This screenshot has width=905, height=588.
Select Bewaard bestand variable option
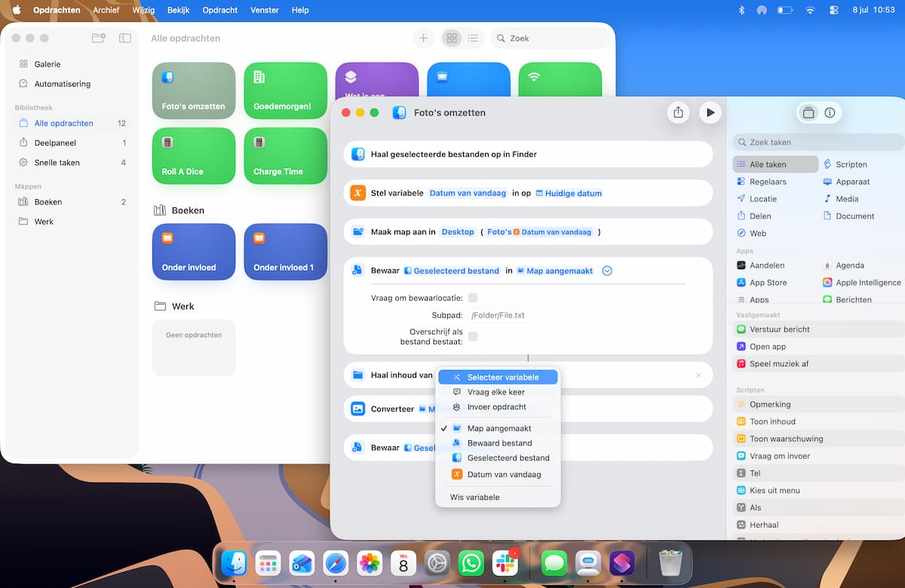point(498,443)
